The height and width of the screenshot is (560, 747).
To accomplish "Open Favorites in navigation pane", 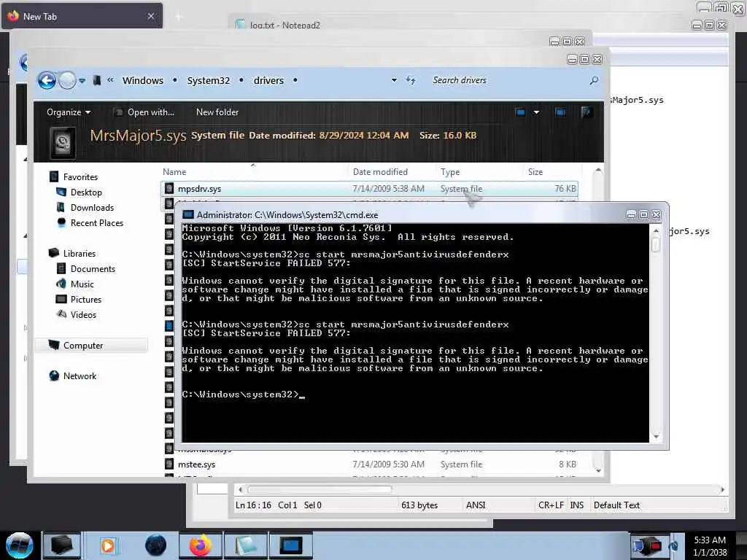I will [80, 177].
